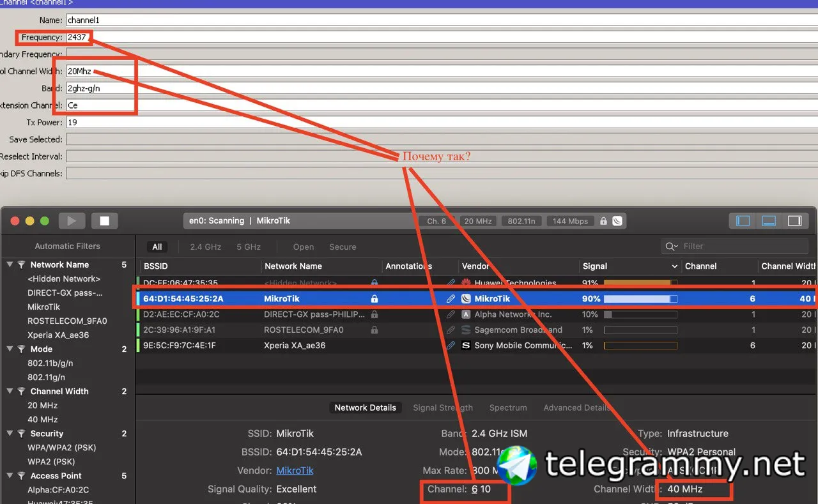Click the filter icon beside Mode
Viewport: 818px width, 504px height.
coord(21,349)
